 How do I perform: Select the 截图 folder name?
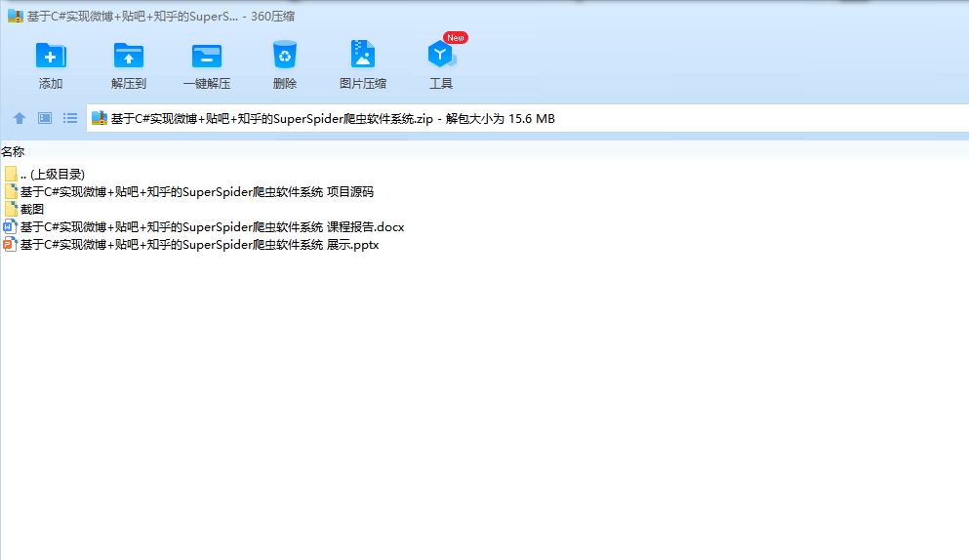point(32,209)
